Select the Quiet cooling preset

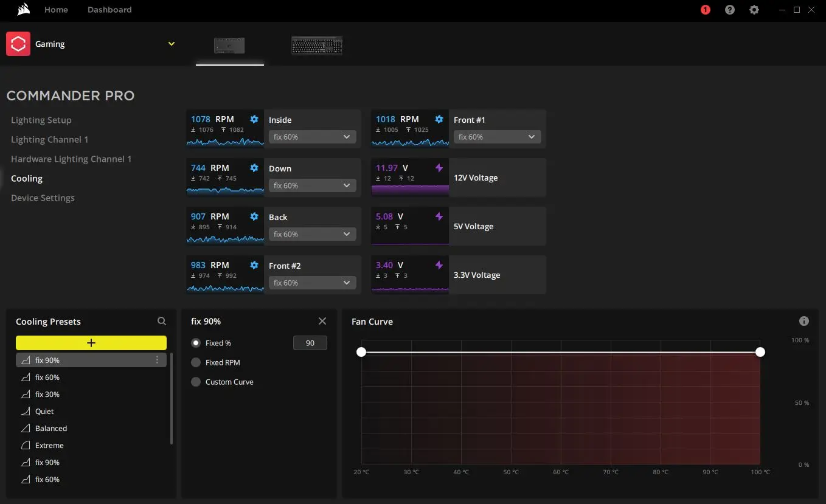(x=91, y=412)
